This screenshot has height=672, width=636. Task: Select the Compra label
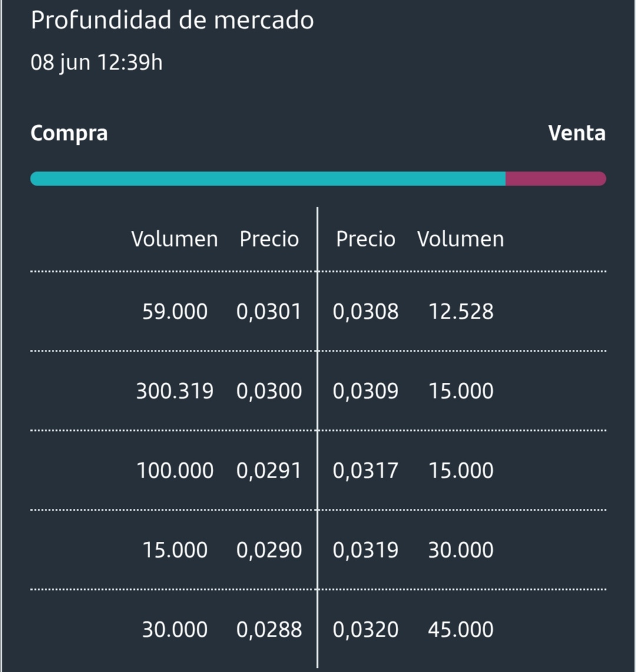(69, 133)
